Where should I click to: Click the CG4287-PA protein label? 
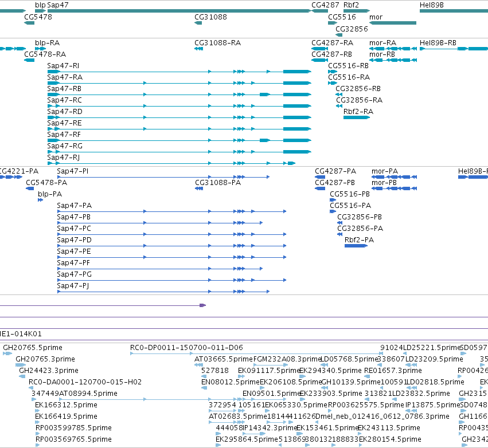pyautogui.click(x=335, y=171)
